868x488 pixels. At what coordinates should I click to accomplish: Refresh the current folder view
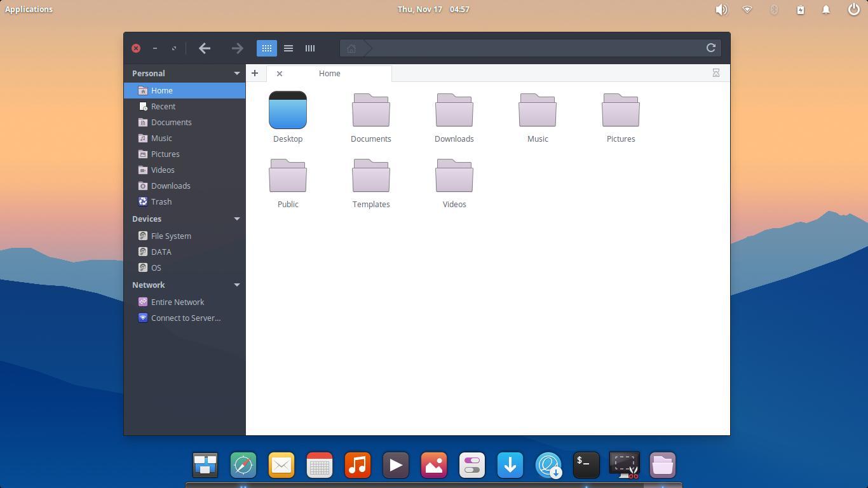click(710, 48)
